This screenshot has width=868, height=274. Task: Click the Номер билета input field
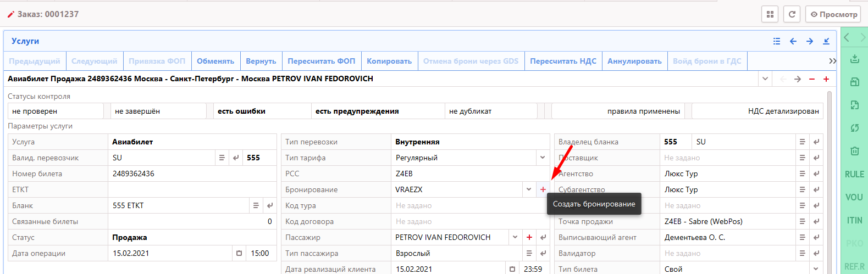[x=192, y=174]
